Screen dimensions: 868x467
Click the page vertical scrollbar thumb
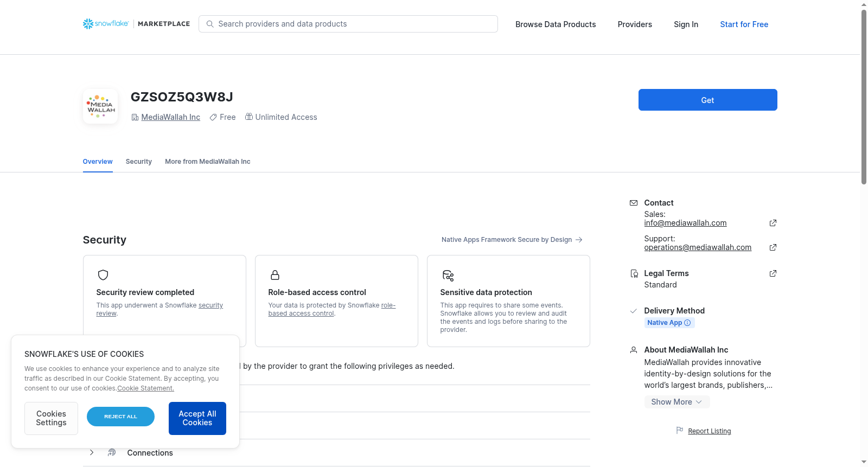tap(864, 97)
